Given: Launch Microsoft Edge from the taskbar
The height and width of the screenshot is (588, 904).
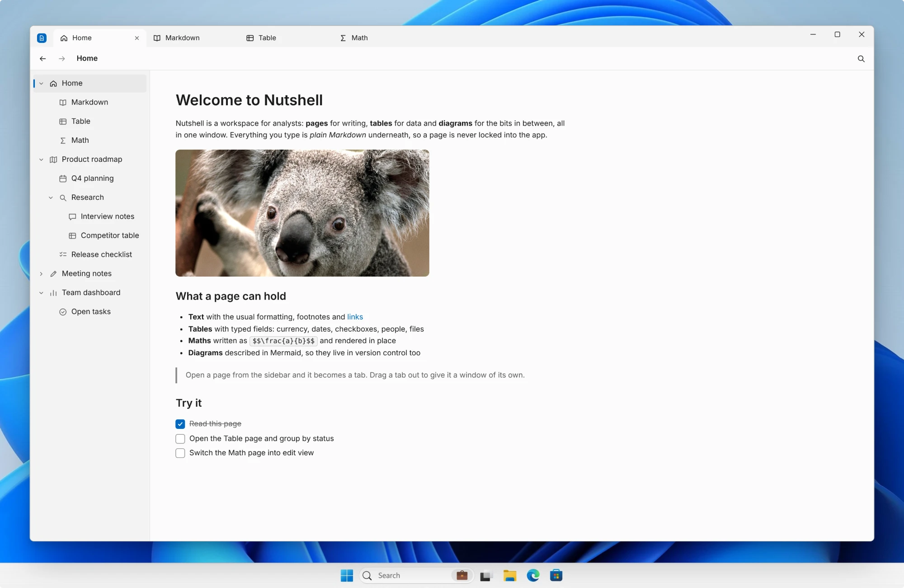Looking at the screenshot, I should 533,575.
